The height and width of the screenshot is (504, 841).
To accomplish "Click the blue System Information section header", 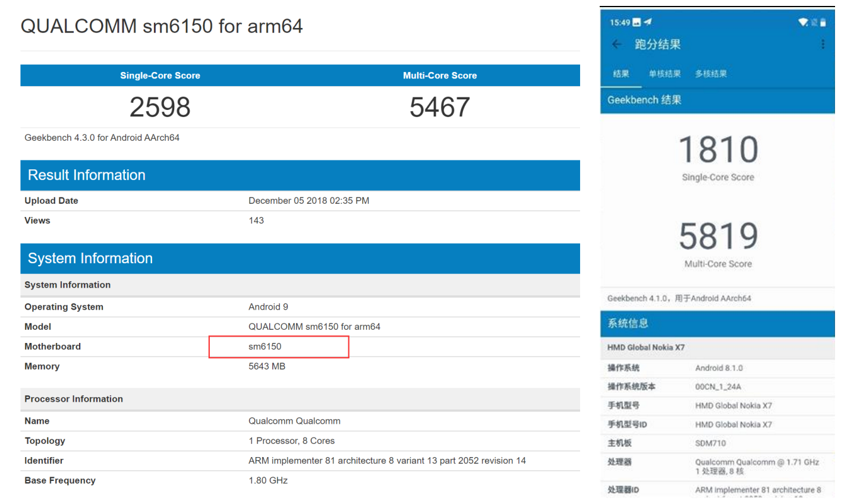I will click(x=300, y=259).
